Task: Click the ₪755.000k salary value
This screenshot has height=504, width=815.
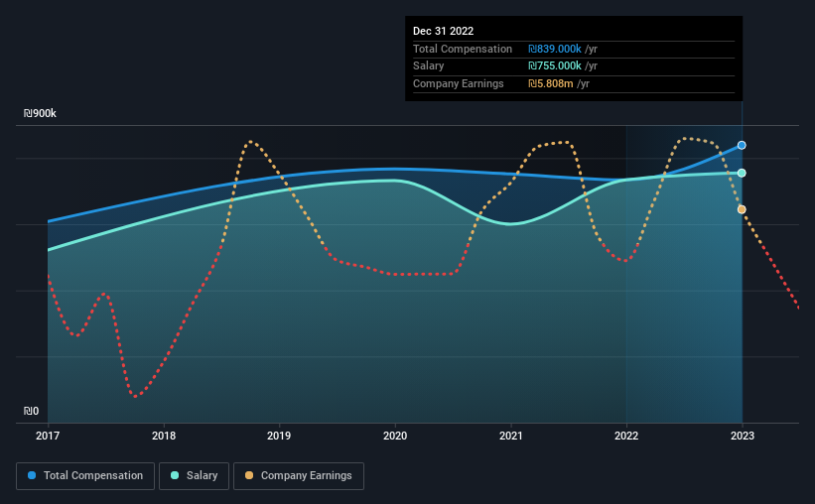Action: click(x=555, y=66)
